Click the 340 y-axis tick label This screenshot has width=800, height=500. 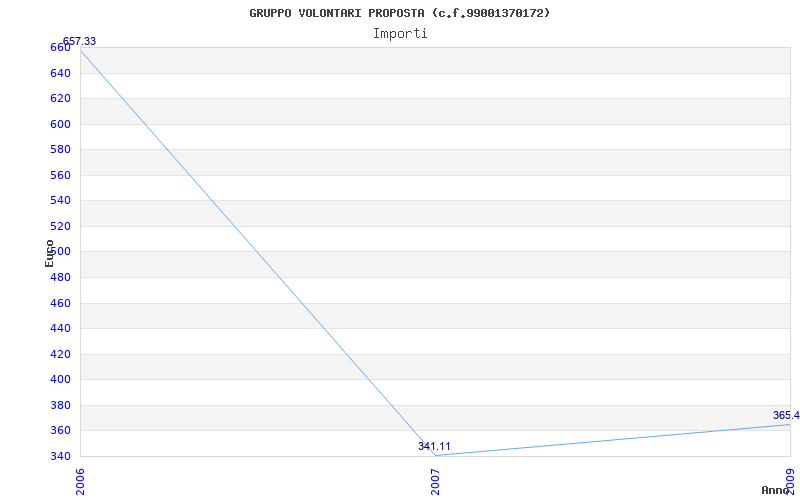[x=60, y=456]
